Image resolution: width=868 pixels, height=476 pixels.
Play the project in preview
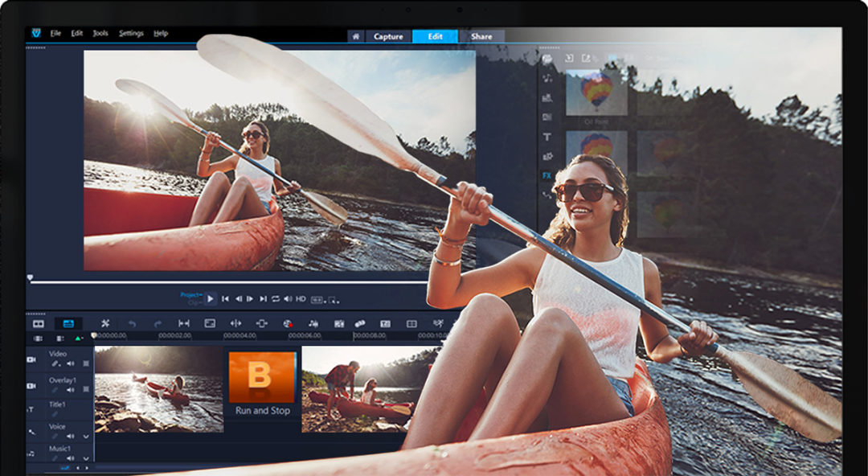pos(210,299)
